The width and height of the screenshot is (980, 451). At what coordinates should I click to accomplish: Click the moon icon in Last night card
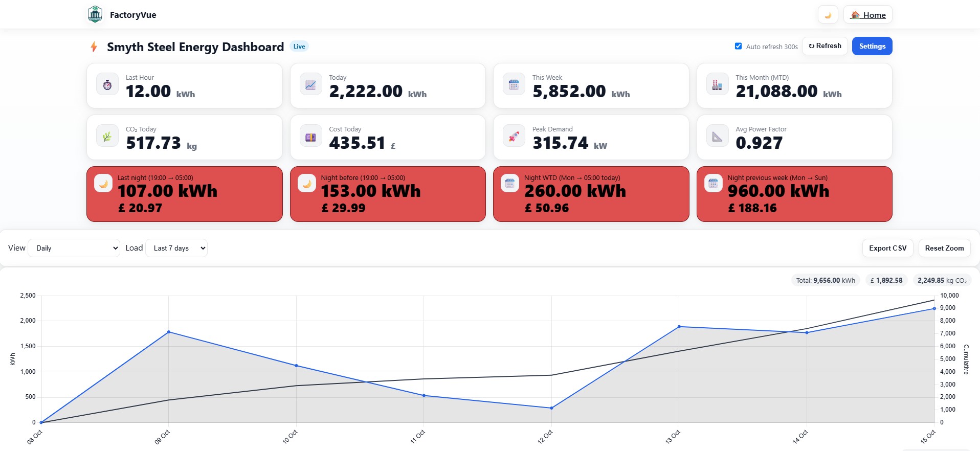(103, 184)
